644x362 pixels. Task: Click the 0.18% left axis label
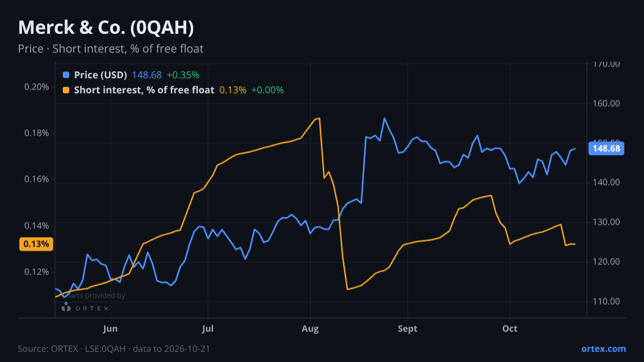click(x=37, y=133)
